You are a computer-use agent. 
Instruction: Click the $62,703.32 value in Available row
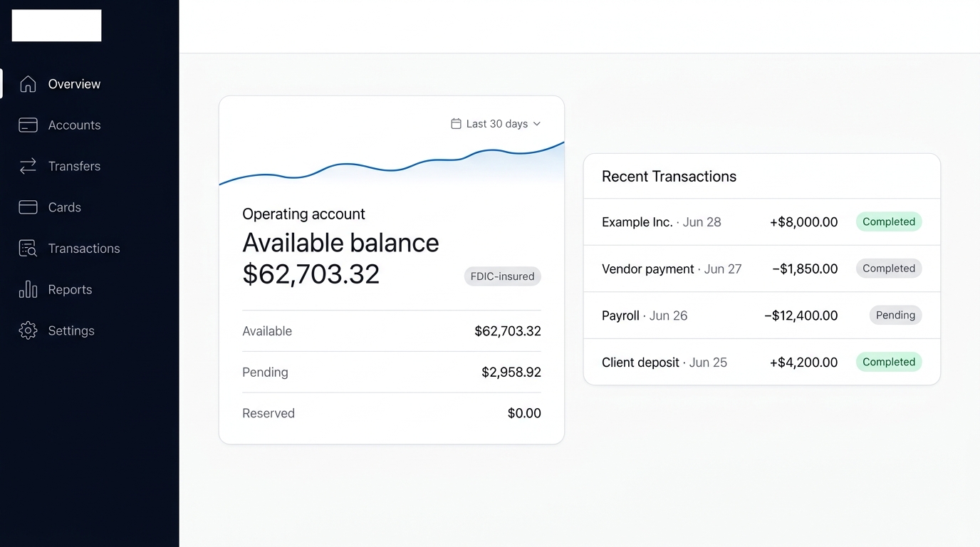[x=508, y=331]
